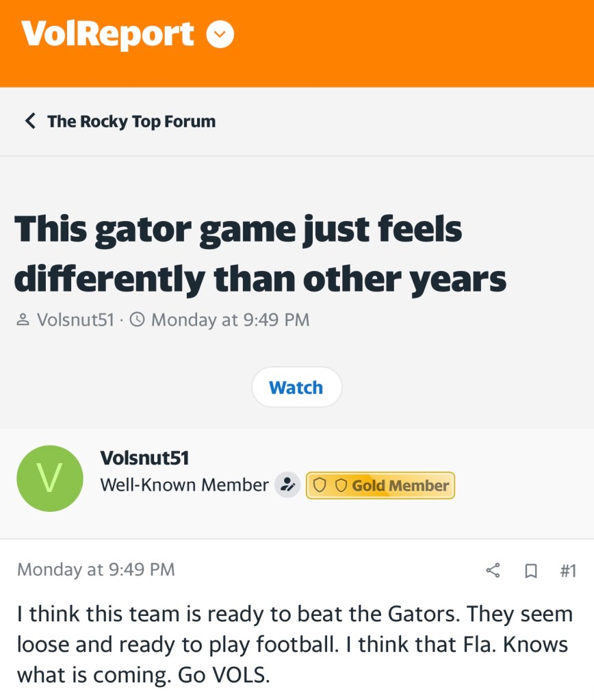The image size is (594, 700).
Task: Click the Gold Member badge label
Action: pos(400,486)
